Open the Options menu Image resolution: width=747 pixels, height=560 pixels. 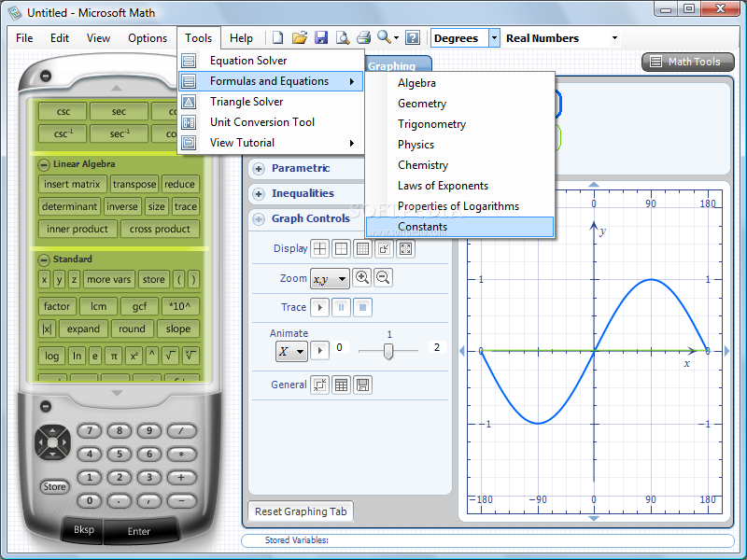coord(148,38)
